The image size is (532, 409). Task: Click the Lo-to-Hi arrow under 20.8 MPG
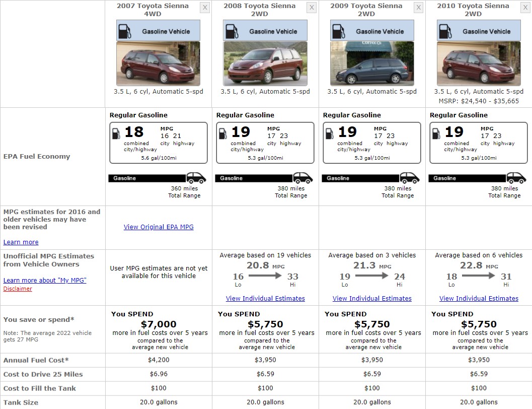(265, 276)
